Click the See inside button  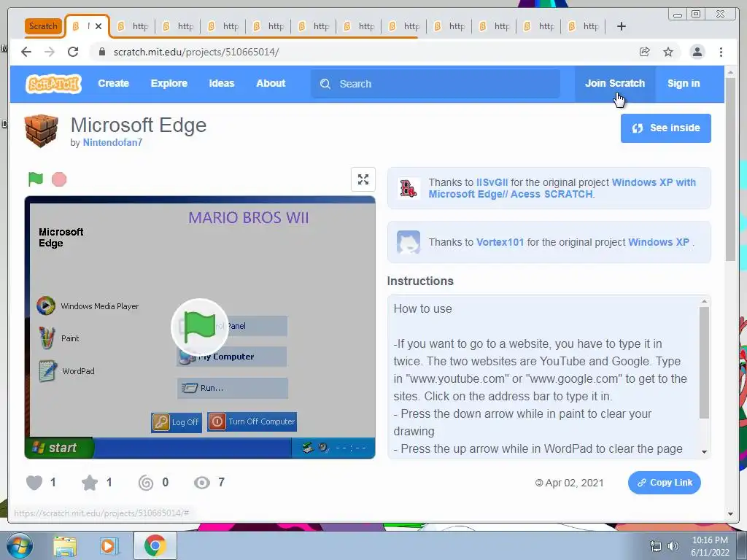coord(665,128)
